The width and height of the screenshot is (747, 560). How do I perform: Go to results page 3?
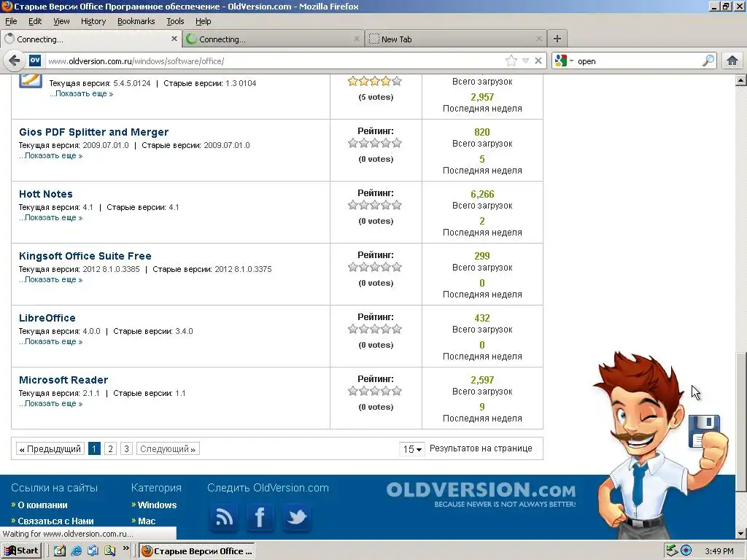[x=126, y=448]
